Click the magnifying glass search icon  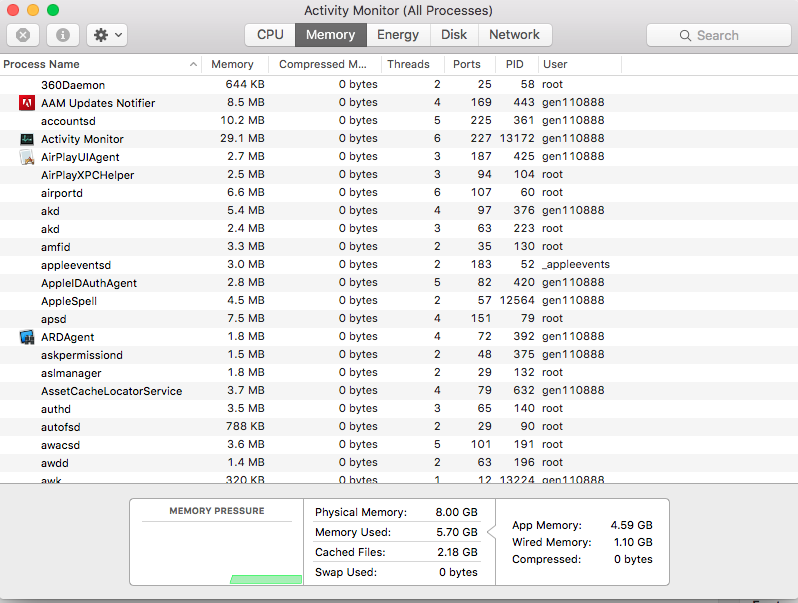pyautogui.click(x=685, y=36)
